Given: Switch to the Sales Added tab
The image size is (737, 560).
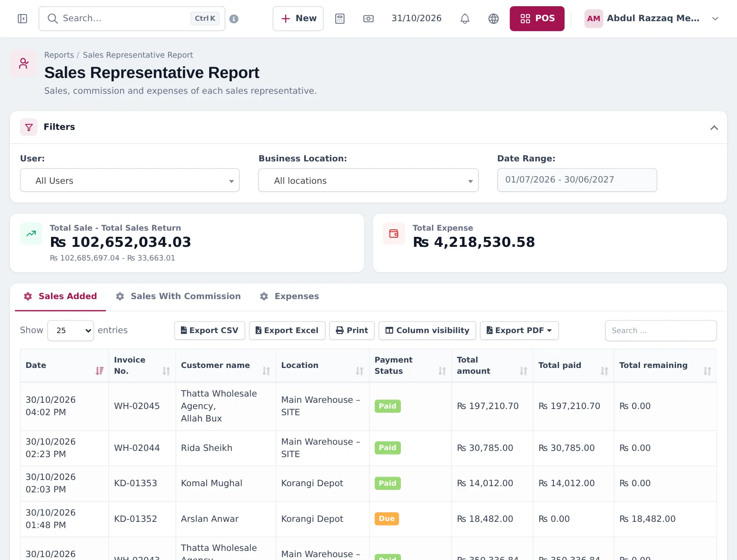Looking at the screenshot, I should coord(61,296).
